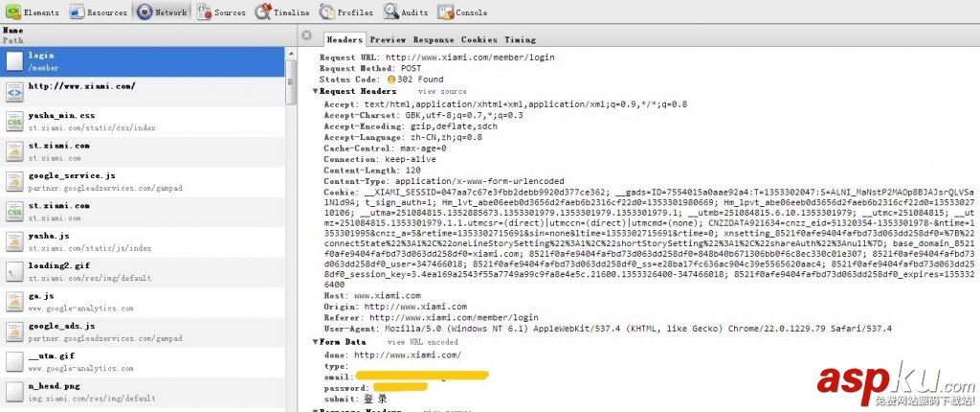The height and width of the screenshot is (412, 980).
Task: Open the Console panel
Action: coord(462,11)
